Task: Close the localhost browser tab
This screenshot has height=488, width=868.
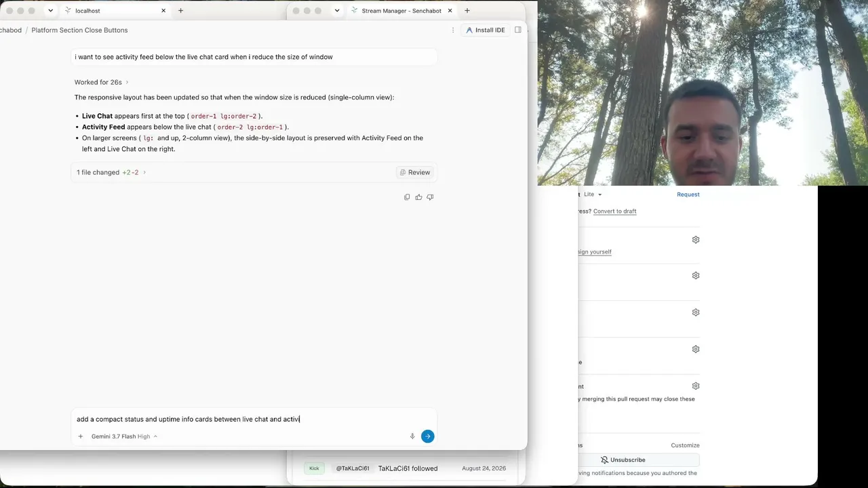Action: (x=163, y=11)
